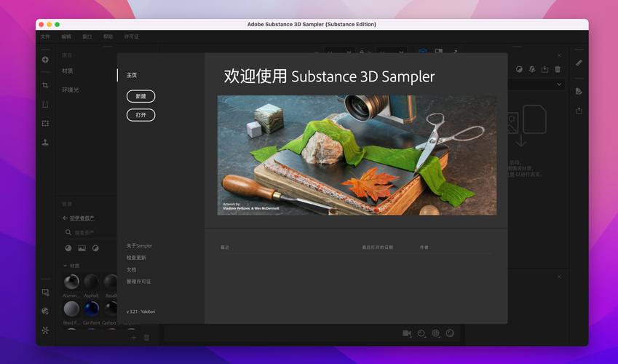Select the Braid material thumbnail
The image size is (618, 364).
tap(71, 309)
